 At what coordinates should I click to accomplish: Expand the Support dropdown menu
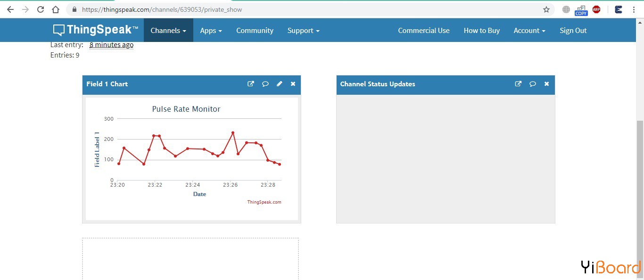tap(304, 30)
